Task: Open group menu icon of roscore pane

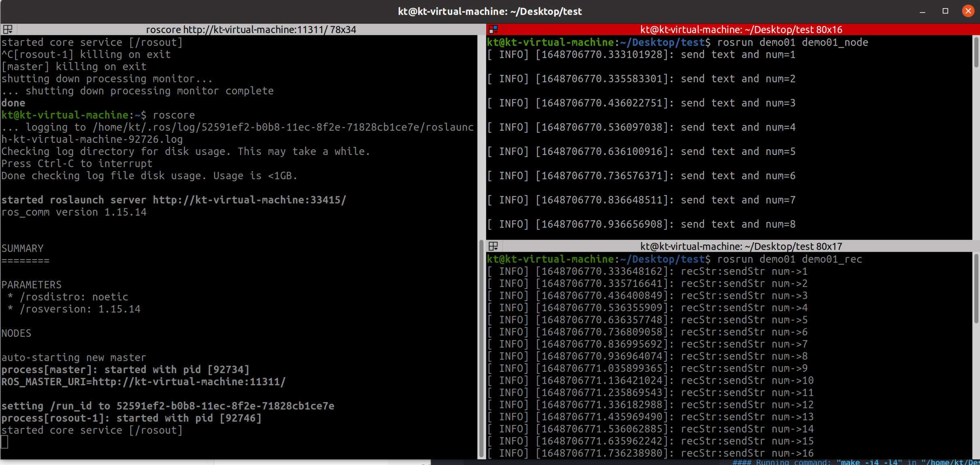Action: [8, 30]
